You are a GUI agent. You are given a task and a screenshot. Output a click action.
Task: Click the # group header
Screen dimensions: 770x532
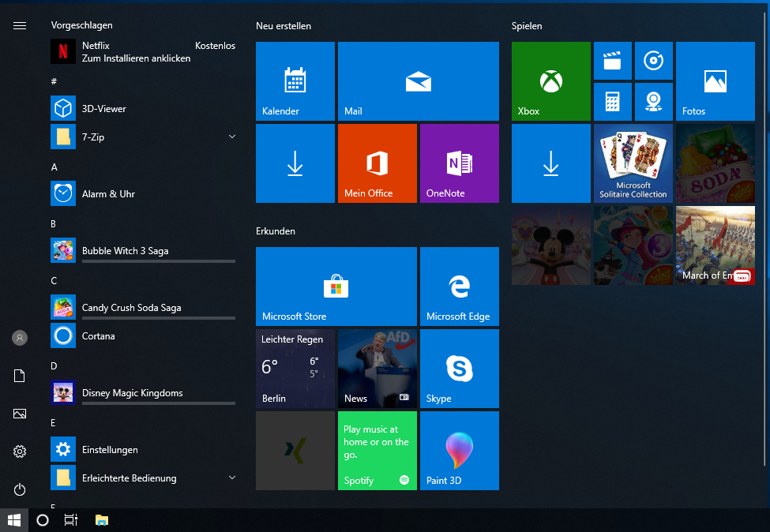[x=54, y=81]
